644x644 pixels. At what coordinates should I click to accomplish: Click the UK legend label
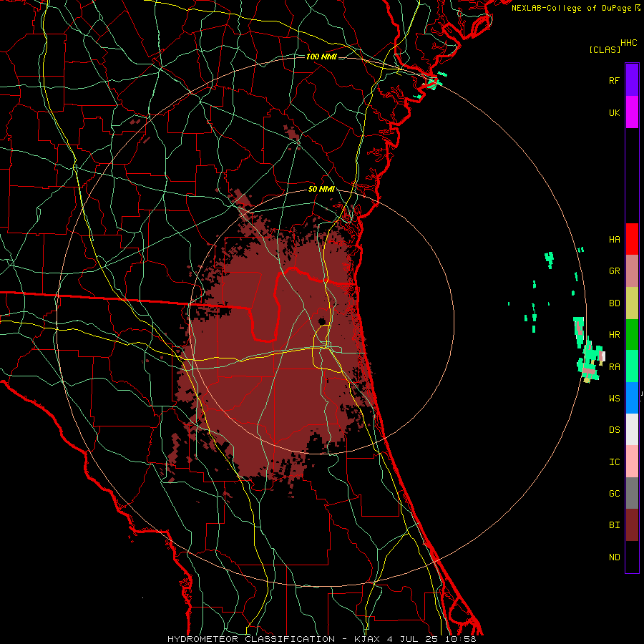(x=614, y=112)
